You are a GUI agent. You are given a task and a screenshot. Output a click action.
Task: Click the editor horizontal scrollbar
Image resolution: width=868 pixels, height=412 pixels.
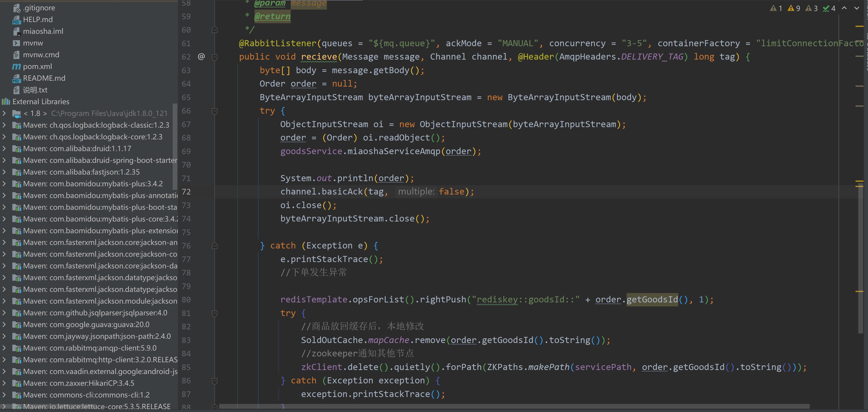pos(514,407)
